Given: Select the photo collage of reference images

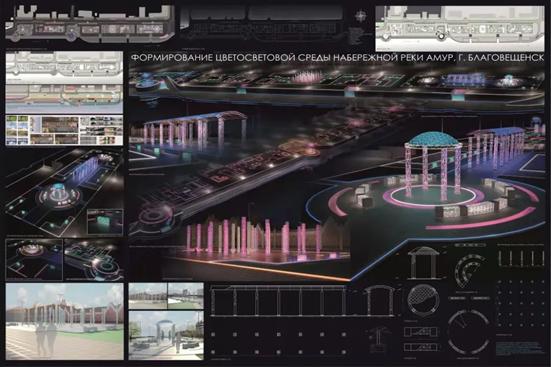Looking at the screenshot, I should pyautogui.click(x=65, y=130).
